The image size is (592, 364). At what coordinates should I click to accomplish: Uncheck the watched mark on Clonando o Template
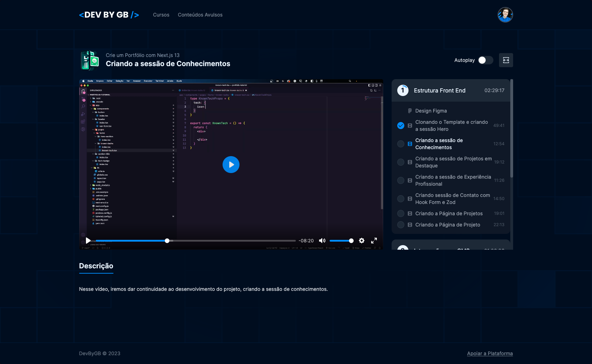click(x=400, y=125)
